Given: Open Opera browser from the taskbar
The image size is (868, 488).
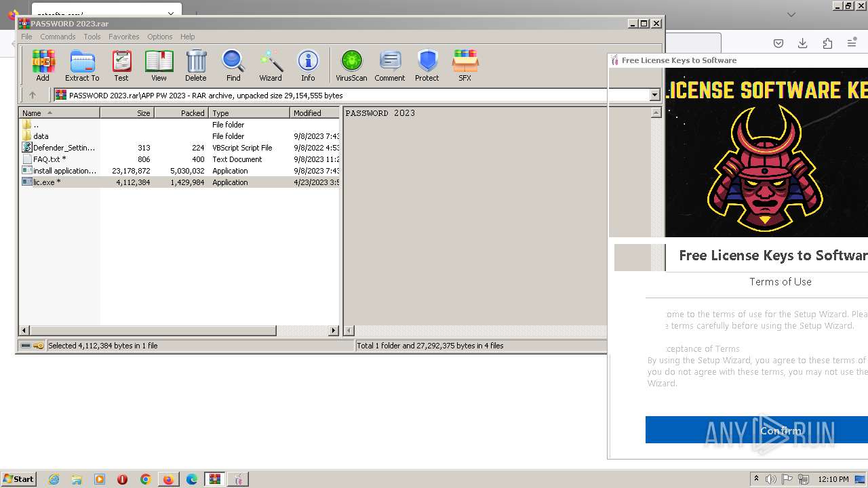Looking at the screenshot, I should coord(123,479).
